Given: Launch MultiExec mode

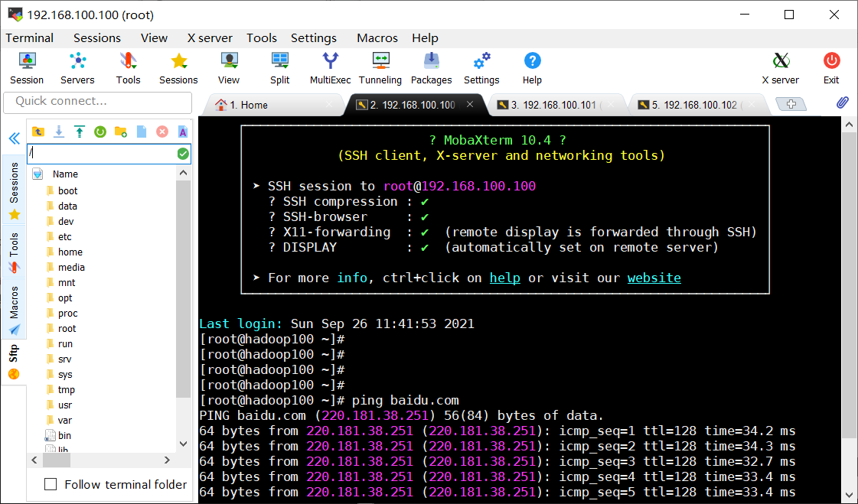Looking at the screenshot, I should tap(330, 68).
